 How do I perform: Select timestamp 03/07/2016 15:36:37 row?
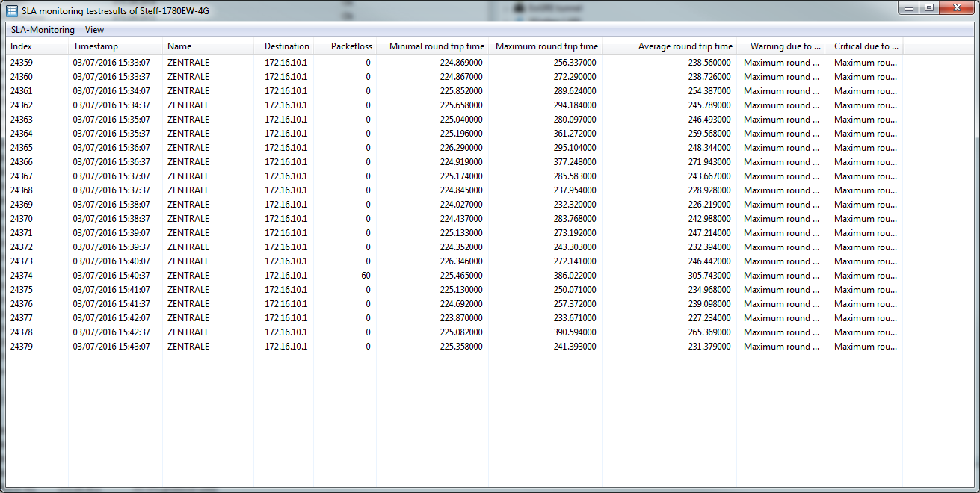(x=111, y=162)
